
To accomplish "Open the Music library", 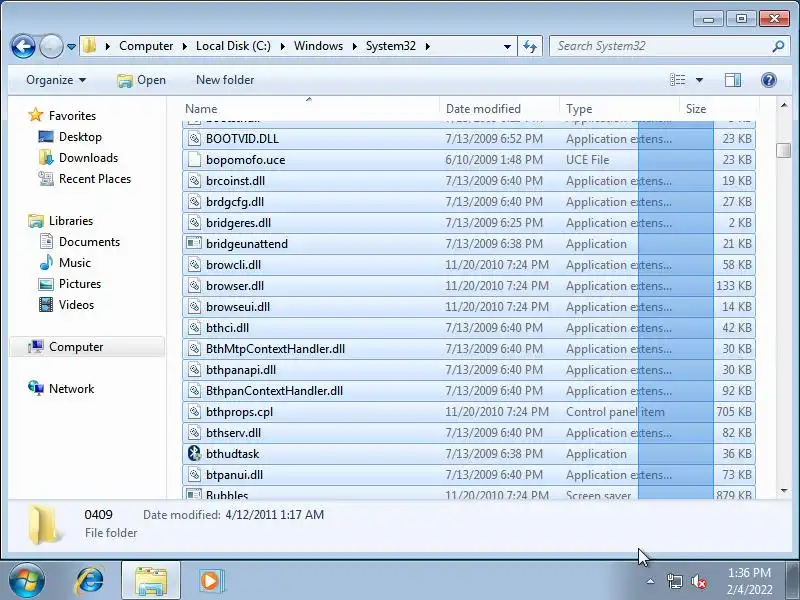I will click(x=74, y=263).
